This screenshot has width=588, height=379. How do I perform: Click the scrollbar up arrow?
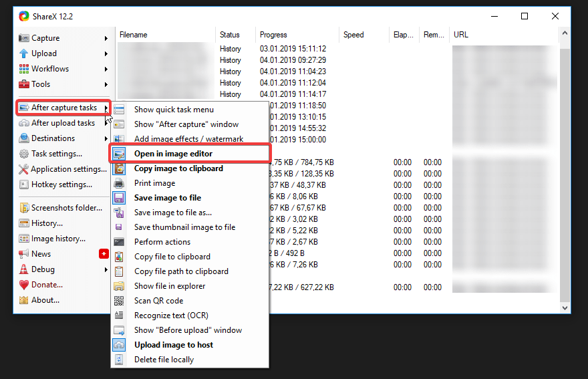pyautogui.click(x=565, y=33)
